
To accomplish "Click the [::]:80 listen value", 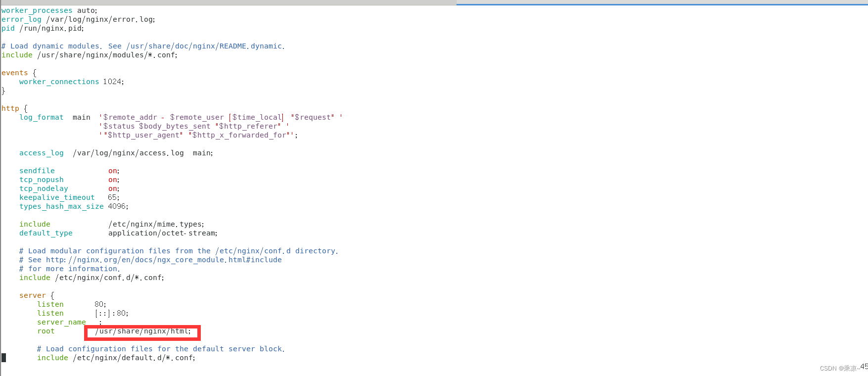I will (x=111, y=313).
